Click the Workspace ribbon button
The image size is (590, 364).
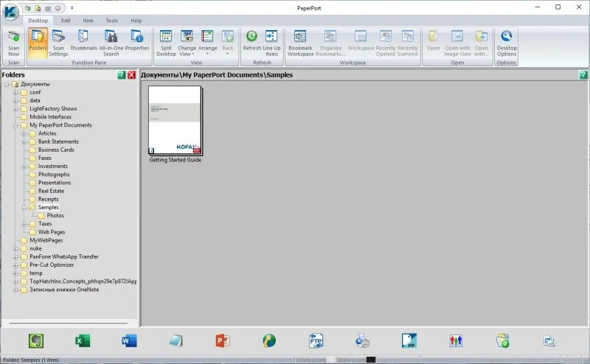361,41
